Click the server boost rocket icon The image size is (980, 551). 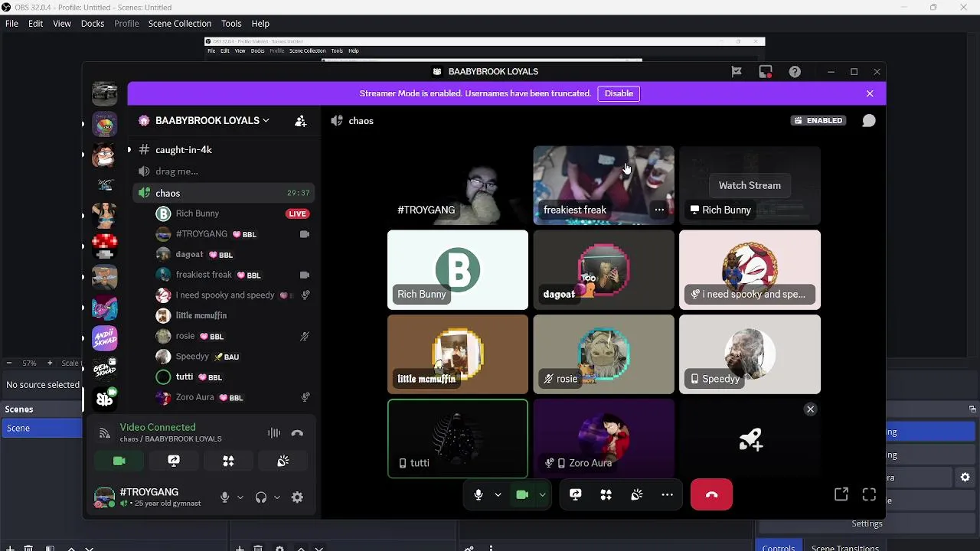(750, 439)
